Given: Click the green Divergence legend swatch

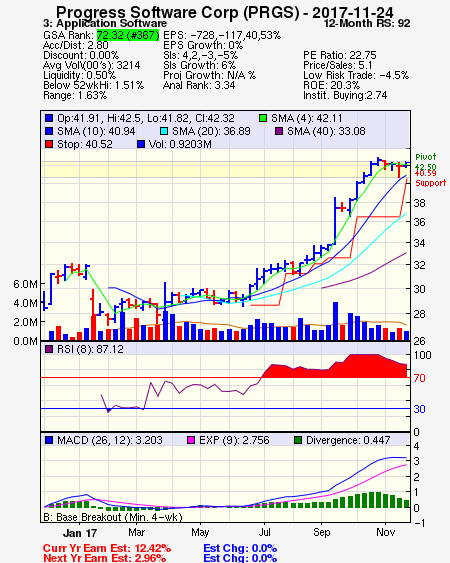Looking at the screenshot, I should click(x=298, y=440).
